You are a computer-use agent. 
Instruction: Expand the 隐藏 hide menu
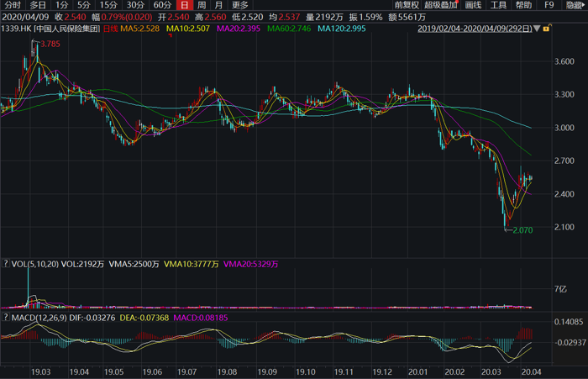[x=575, y=5]
